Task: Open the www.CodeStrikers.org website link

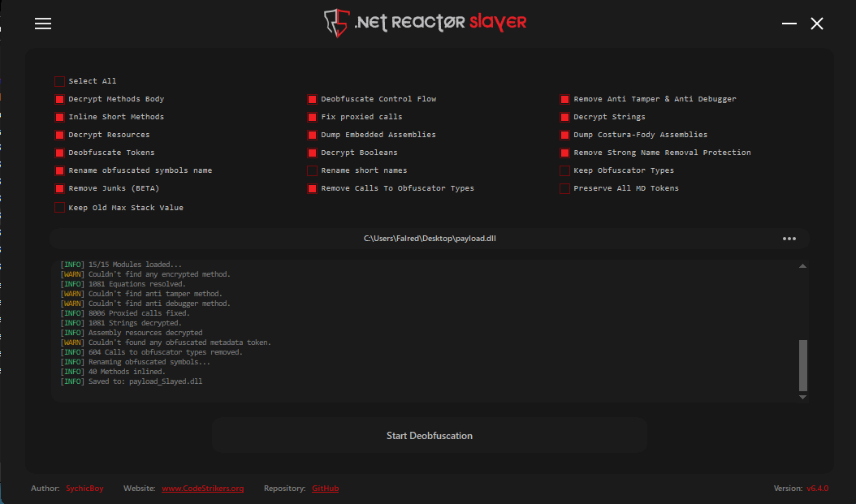Action: [x=202, y=488]
